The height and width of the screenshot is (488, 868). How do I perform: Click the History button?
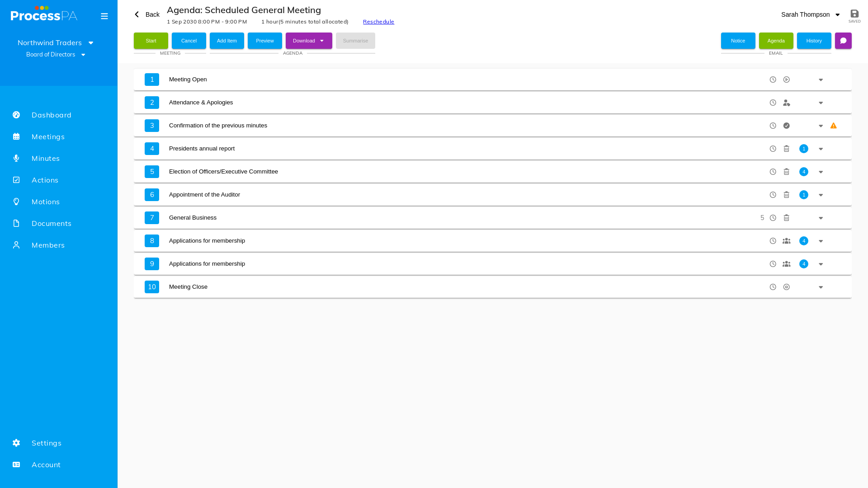(814, 41)
